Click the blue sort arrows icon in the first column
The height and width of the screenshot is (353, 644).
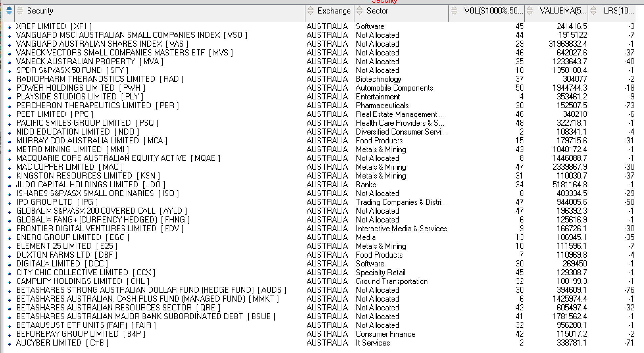click(9, 11)
